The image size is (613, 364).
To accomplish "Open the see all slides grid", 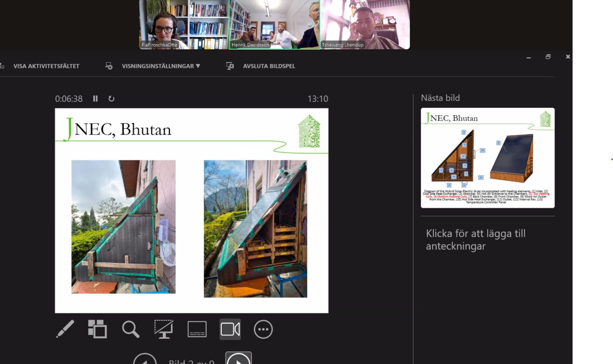I will [97, 329].
